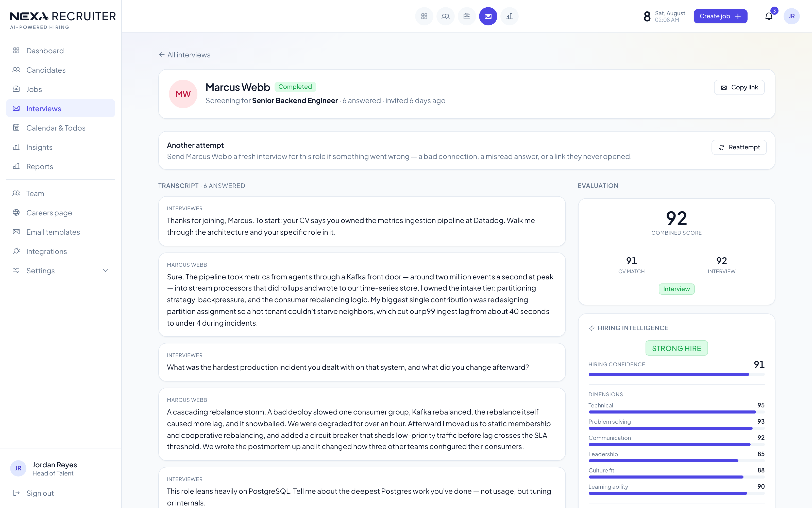Click the Completed status badge
The height and width of the screenshot is (508, 812).
[x=295, y=87]
